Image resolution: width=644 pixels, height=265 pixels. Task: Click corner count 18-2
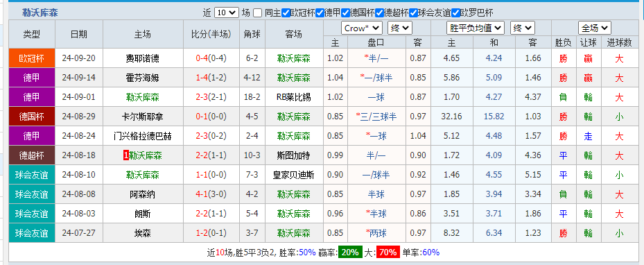pyautogui.click(x=252, y=97)
